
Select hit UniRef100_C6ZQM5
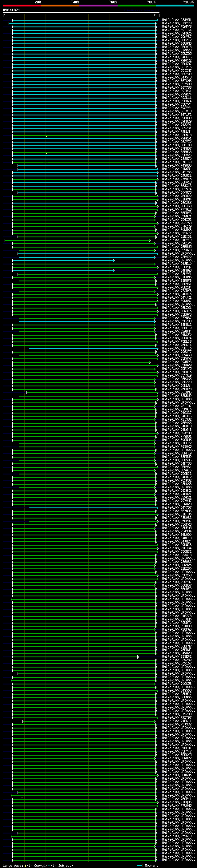coord(177,393)
